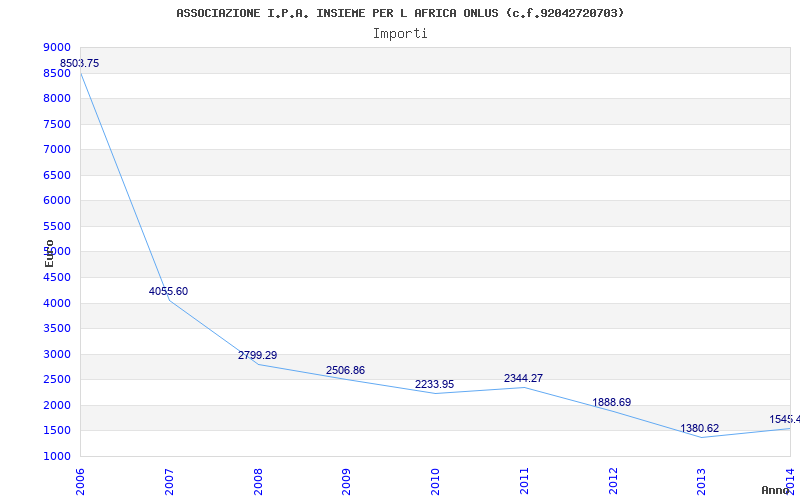Image resolution: width=800 pixels, height=500 pixels.
Task: Click the x-axis year label 2007
Action: (x=169, y=482)
